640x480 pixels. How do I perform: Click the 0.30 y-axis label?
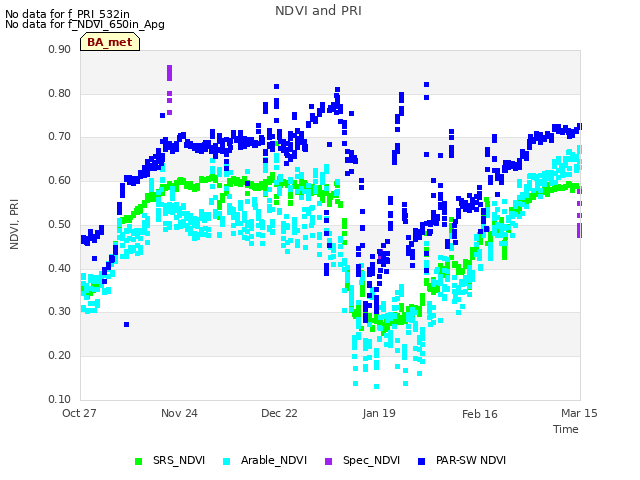[60, 311]
